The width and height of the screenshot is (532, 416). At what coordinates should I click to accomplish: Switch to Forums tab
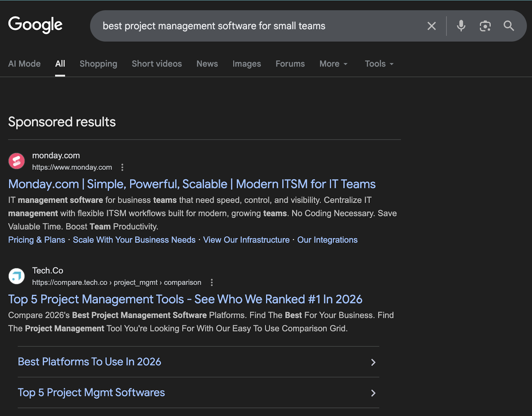[x=290, y=64]
